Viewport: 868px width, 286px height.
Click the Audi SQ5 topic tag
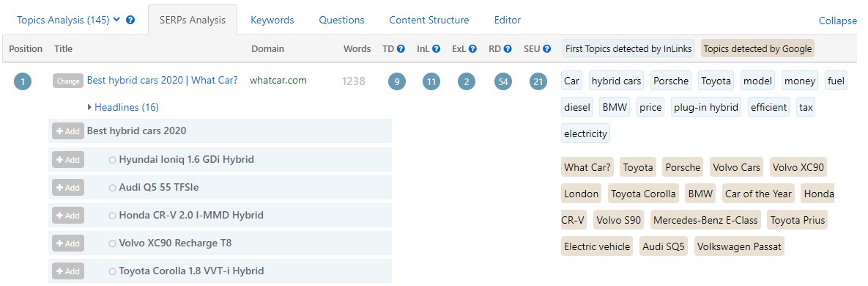(663, 246)
